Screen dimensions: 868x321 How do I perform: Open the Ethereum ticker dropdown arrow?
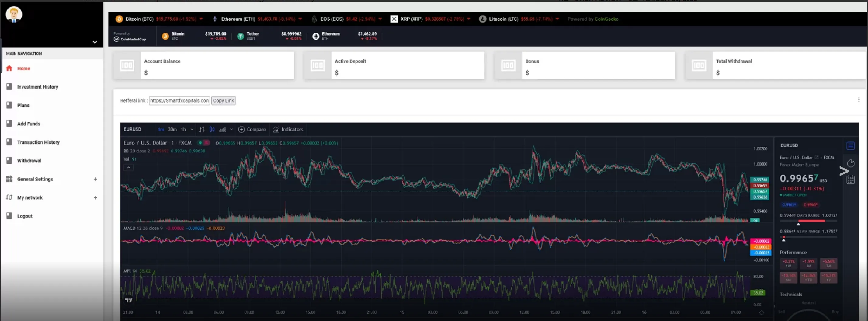point(300,19)
